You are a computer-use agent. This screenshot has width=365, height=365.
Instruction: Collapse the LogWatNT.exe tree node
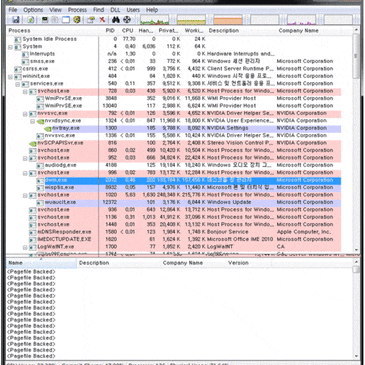25,247
